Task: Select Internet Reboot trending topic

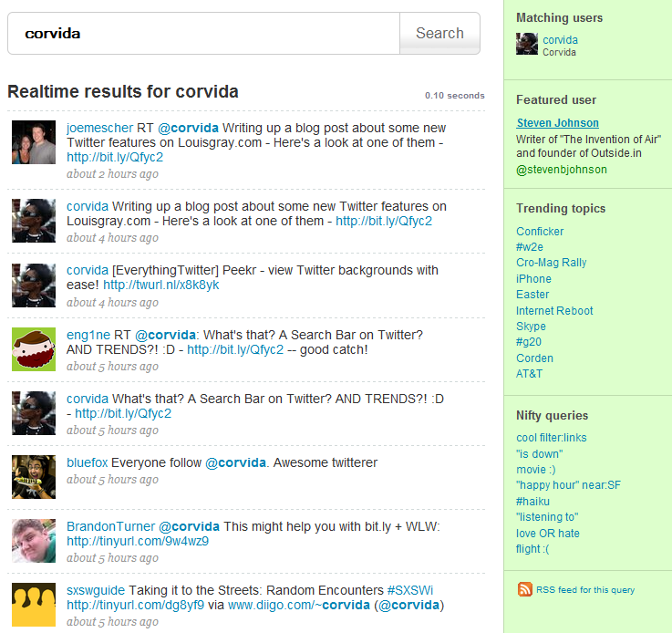Action: click(x=554, y=311)
